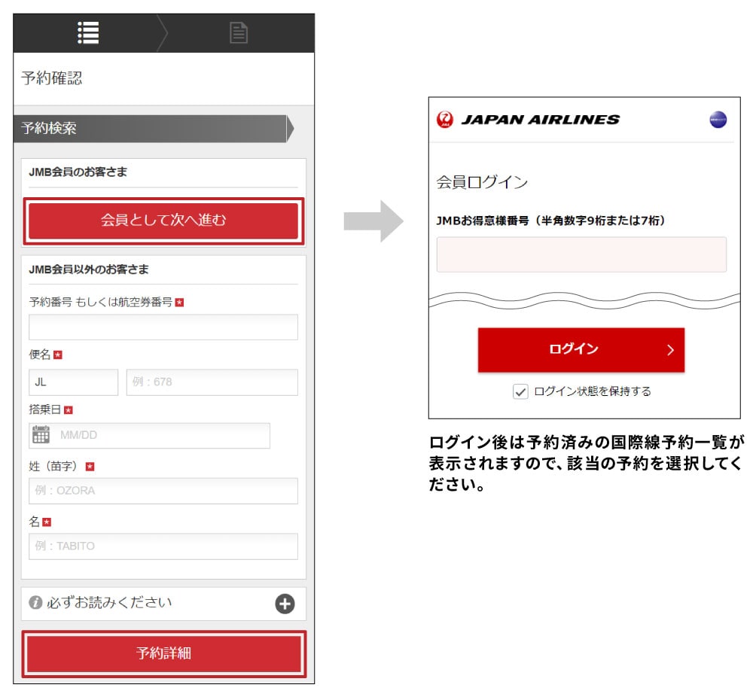753x700 pixels.
Task: Expand 必ずお読みください with plus icon
Action: click(x=285, y=604)
